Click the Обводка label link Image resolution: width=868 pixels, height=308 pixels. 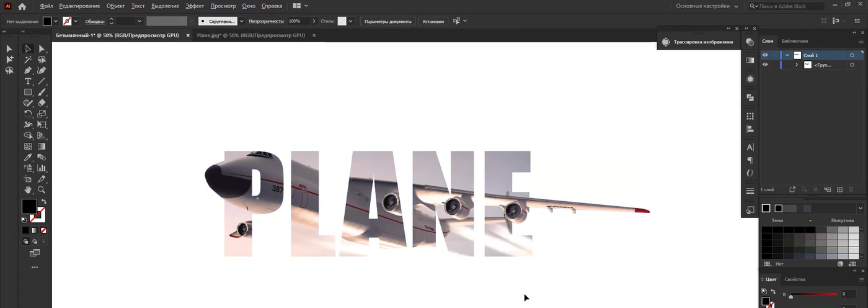pyautogui.click(x=95, y=21)
